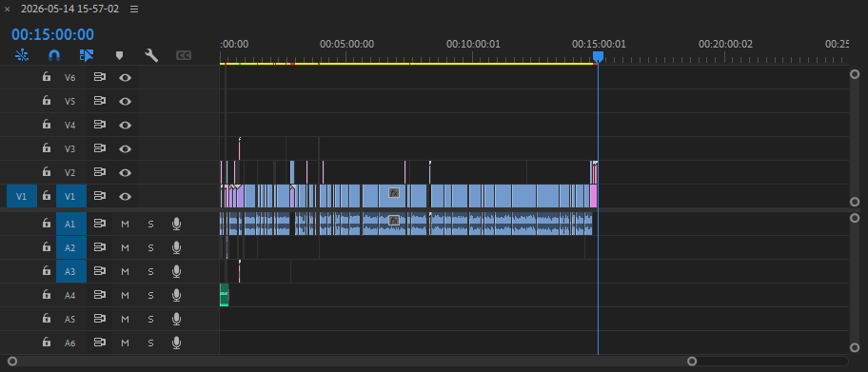Toggle sync lock for A3 track
The width and height of the screenshot is (868, 372).
[x=100, y=272]
